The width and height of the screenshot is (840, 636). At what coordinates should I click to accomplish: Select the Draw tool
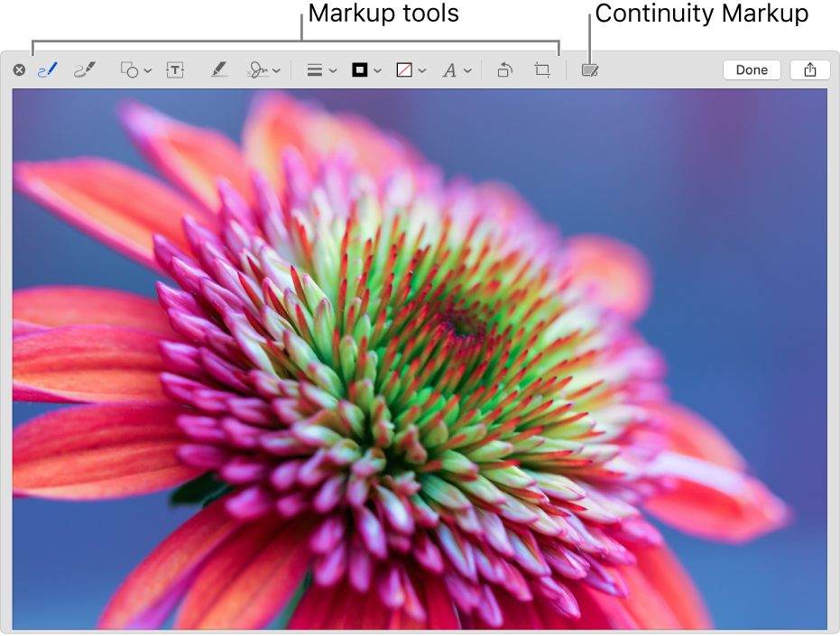point(85,69)
